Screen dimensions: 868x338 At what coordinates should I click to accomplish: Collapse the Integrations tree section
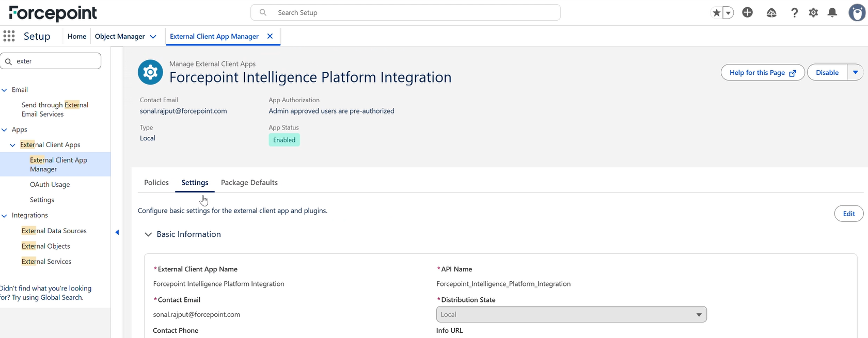tap(5, 215)
